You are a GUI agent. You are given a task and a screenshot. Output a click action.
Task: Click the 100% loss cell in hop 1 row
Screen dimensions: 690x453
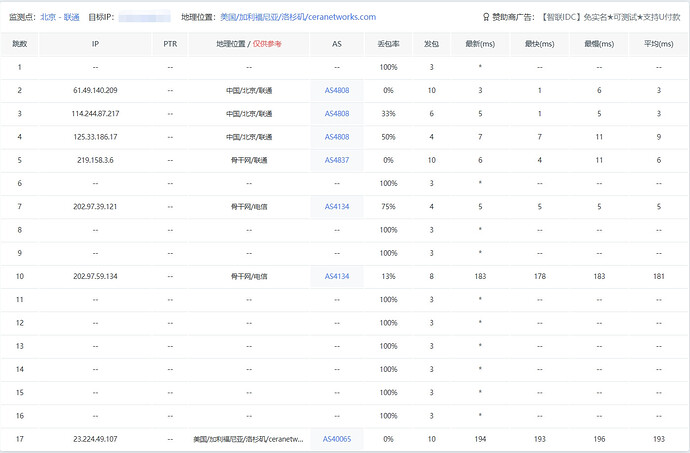pos(389,67)
